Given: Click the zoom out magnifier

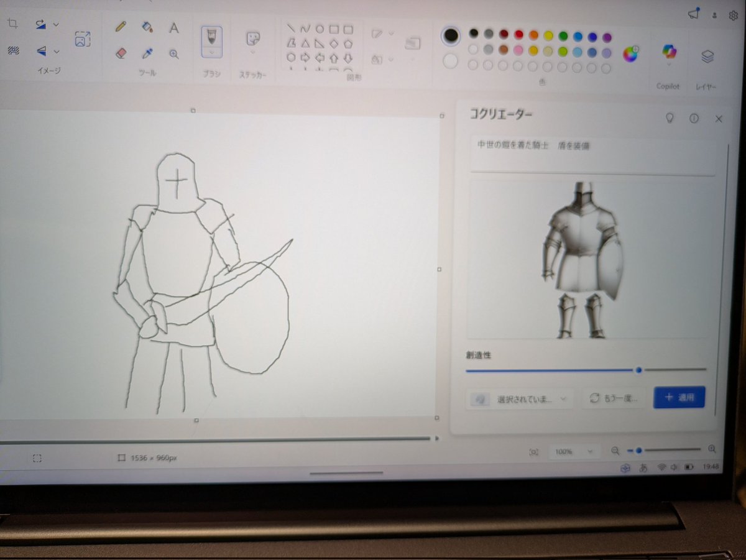Looking at the screenshot, I should point(615,450).
